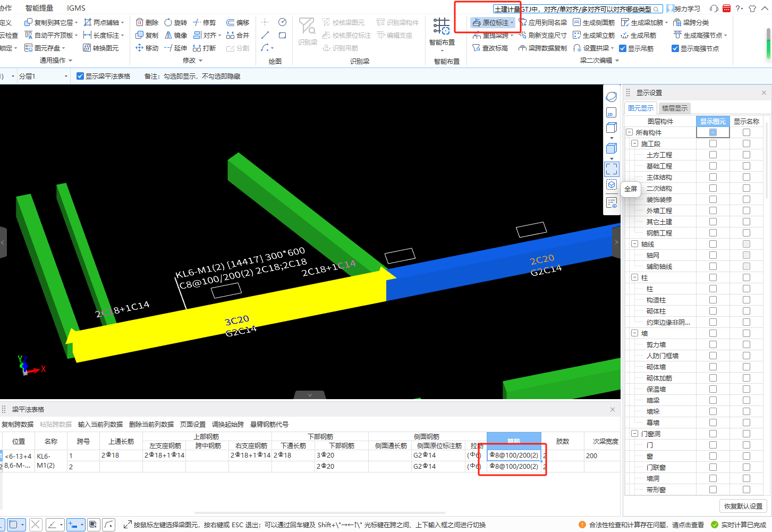772x532 pixels.
Task: Select the rectangle draw tool
Action: tap(283, 35)
